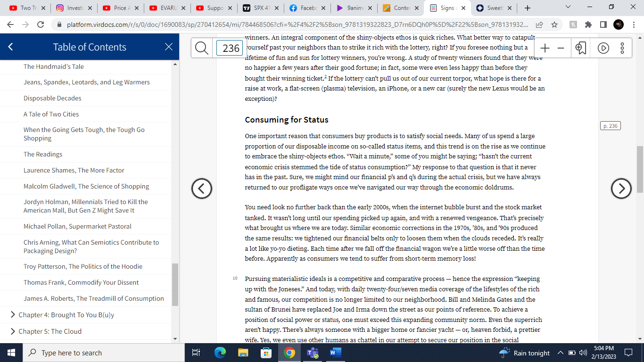Switch to the EVARU YouTube tab
This screenshot has height=362, width=644.
pos(166,8)
